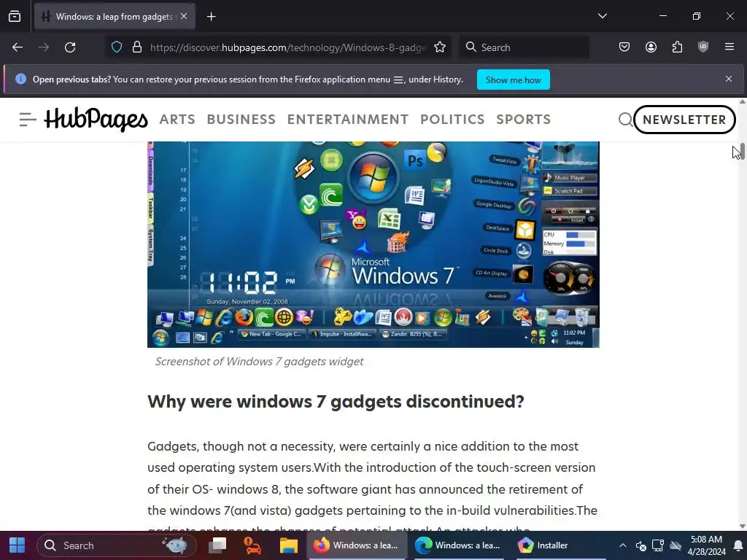Click the heading Why were windows 7 gadgets discontinued
The height and width of the screenshot is (560, 747).
click(x=336, y=402)
